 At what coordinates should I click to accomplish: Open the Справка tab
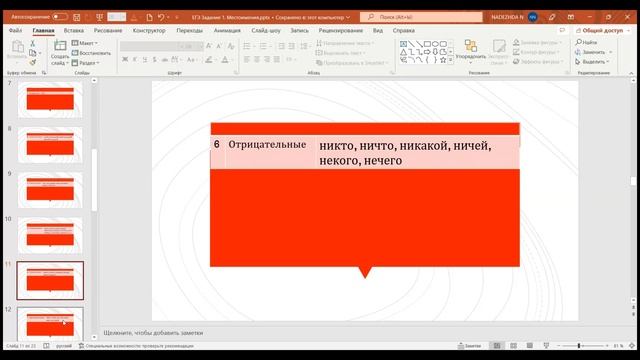pos(403,31)
